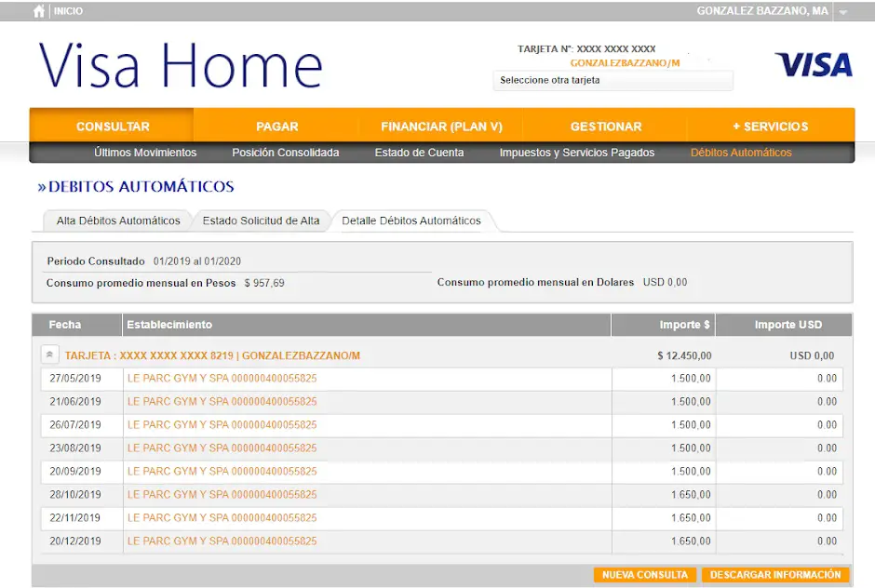Click date cell 20/12/2019
The image size is (875, 588).
tap(75, 541)
